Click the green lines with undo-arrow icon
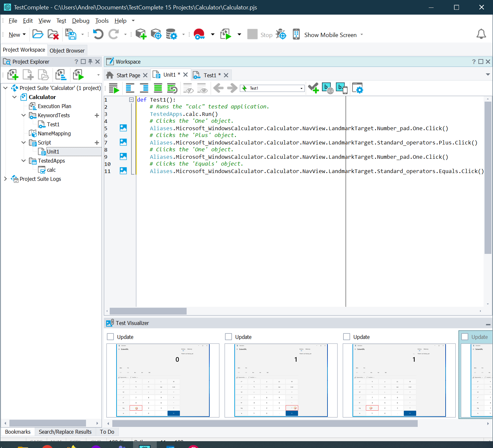 (172, 88)
